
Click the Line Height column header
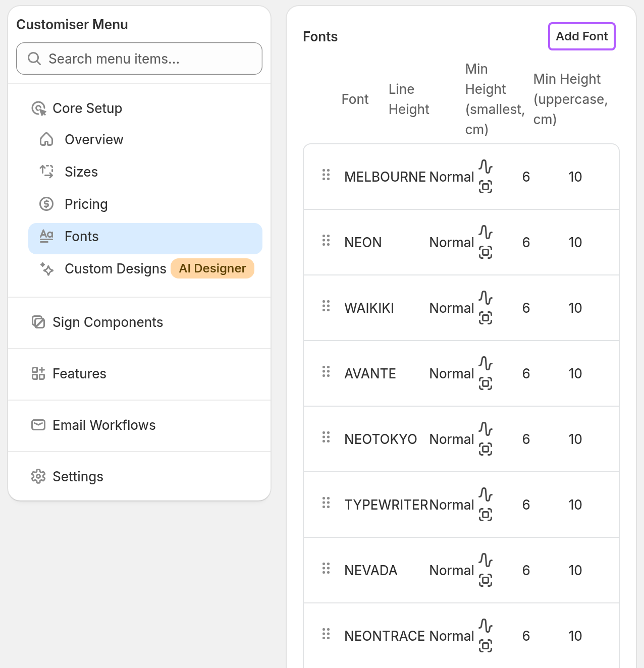pos(409,99)
